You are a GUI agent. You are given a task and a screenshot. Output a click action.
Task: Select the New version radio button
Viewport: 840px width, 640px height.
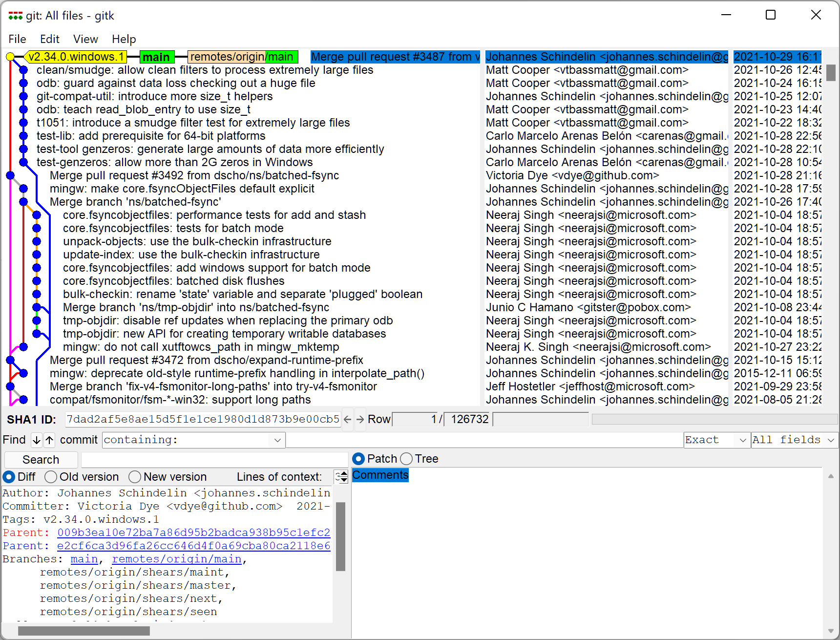134,477
